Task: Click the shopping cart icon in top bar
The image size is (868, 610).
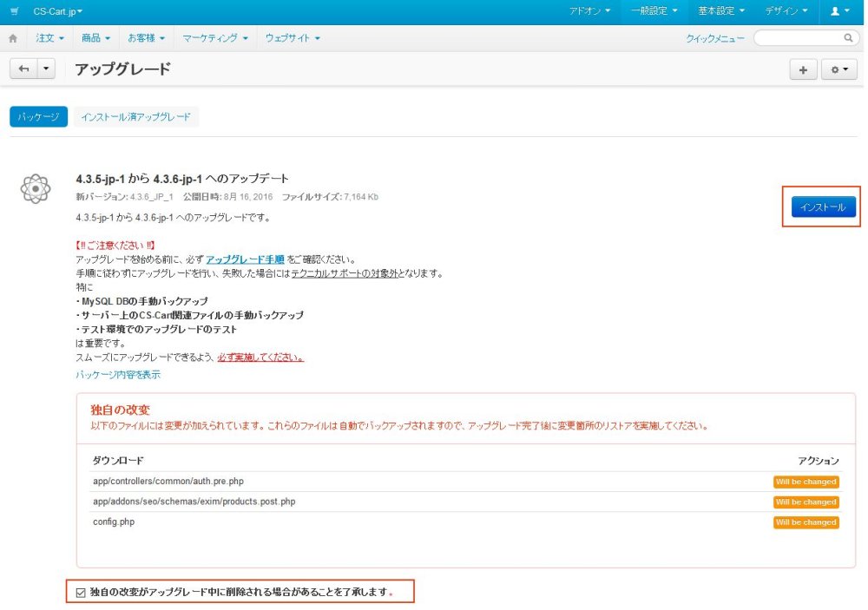Action: click(x=15, y=11)
